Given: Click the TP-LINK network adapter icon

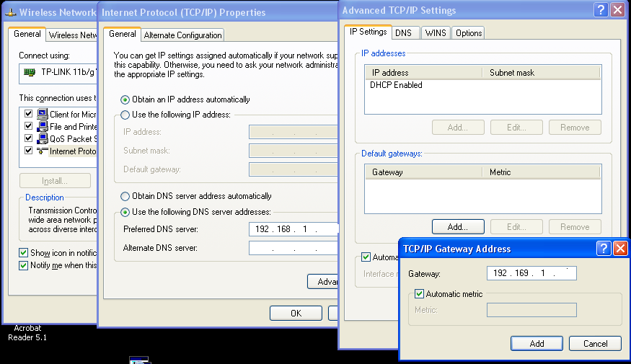Looking at the screenshot, I should [30, 72].
